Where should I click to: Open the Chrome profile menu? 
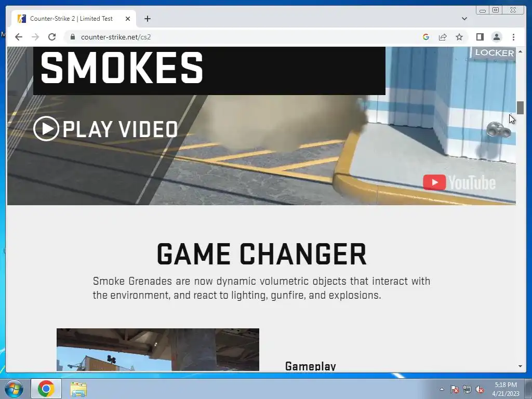point(497,37)
